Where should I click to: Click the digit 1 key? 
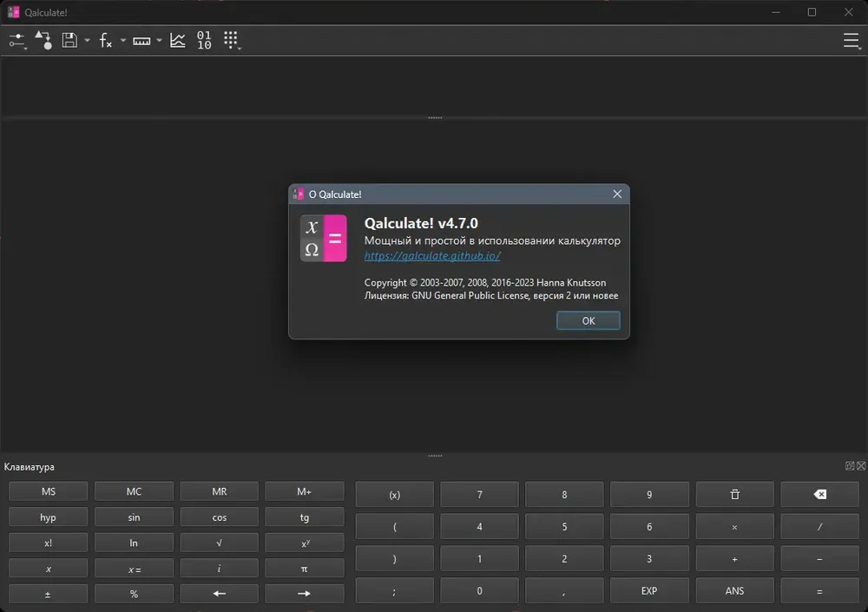coord(479,559)
